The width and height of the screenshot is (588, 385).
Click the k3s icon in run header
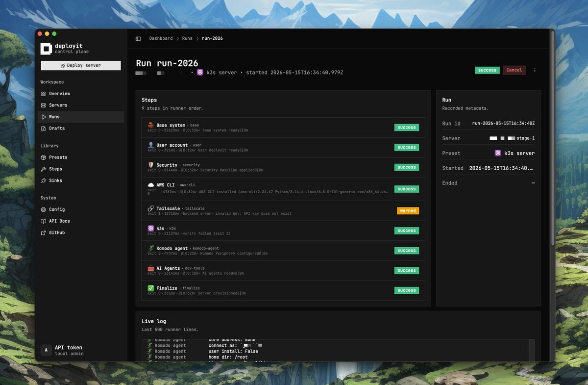200,73
